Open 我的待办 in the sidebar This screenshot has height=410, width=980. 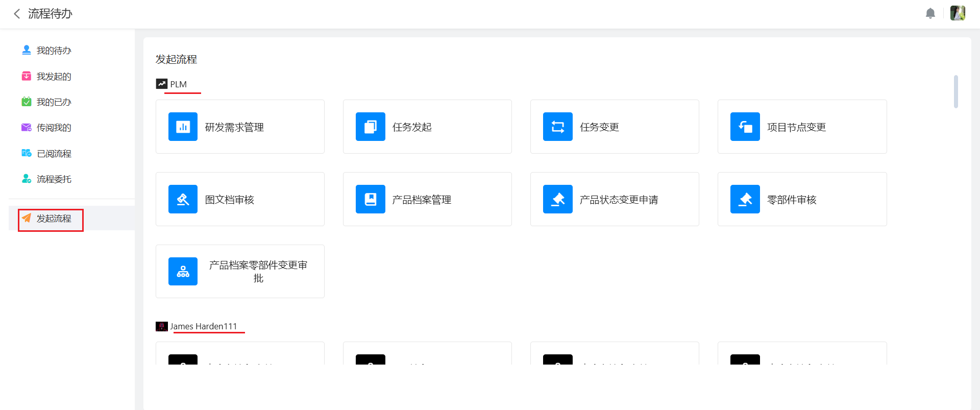click(54, 51)
